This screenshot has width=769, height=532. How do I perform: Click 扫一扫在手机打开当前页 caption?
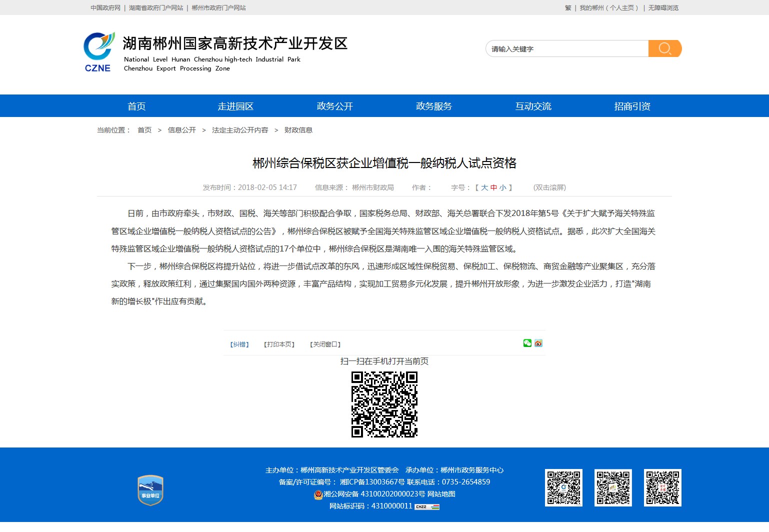coord(384,361)
